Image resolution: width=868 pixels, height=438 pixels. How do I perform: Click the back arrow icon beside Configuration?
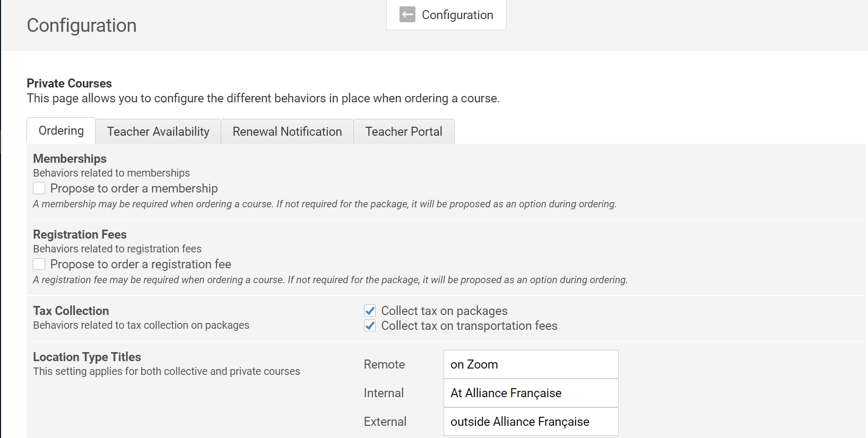tap(407, 15)
